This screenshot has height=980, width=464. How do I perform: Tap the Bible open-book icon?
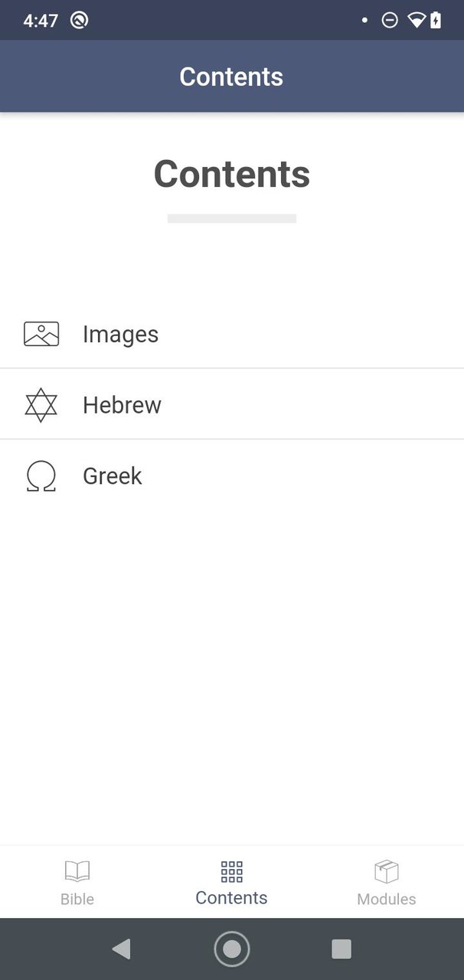pos(77,871)
